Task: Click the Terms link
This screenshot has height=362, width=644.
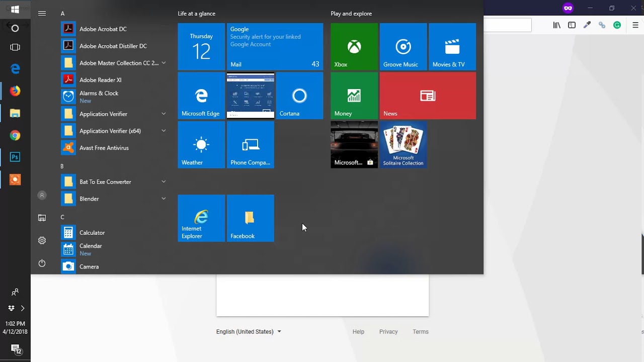Action: click(x=421, y=332)
